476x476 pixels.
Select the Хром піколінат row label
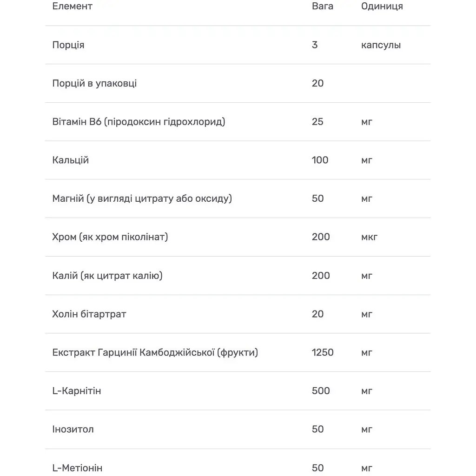click(110, 237)
